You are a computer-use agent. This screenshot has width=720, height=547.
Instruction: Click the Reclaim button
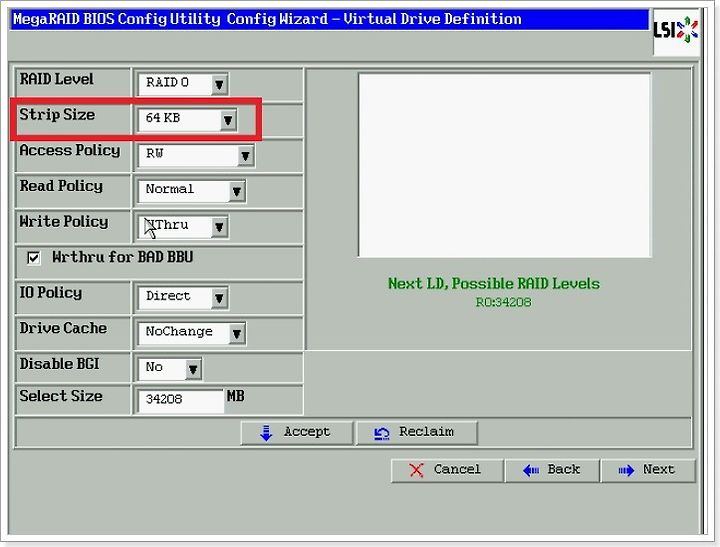(417, 433)
